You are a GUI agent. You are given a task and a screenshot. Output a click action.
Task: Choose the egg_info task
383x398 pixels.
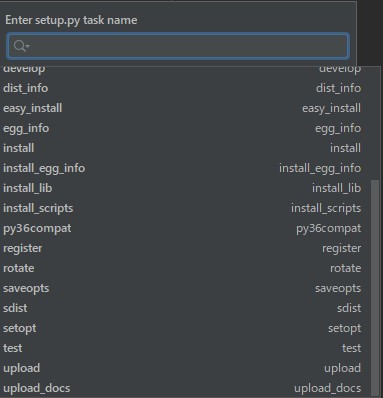[x=185, y=128]
